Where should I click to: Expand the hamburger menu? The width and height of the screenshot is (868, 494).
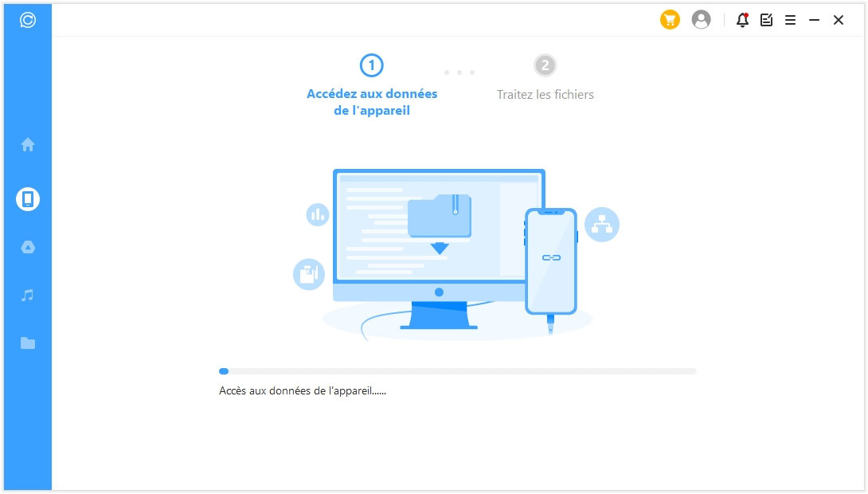point(790,20)
